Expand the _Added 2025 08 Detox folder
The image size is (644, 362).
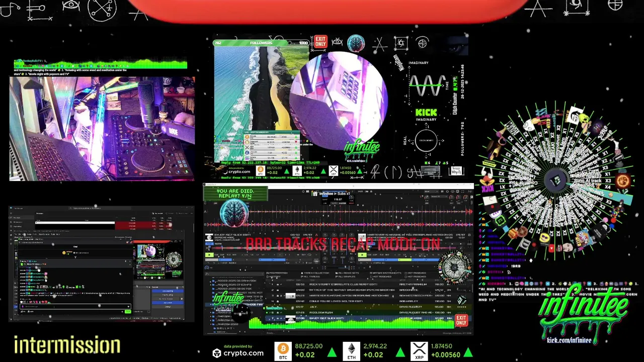[232, 289]
